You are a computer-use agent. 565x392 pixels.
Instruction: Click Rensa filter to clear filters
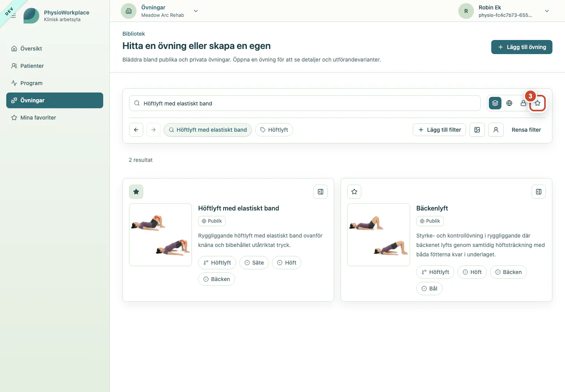click(526, 130)
